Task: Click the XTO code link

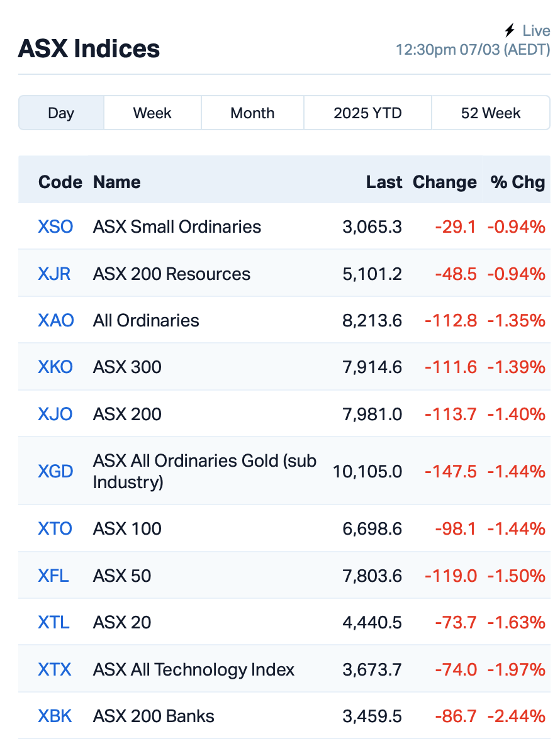Action: point(55,529)
